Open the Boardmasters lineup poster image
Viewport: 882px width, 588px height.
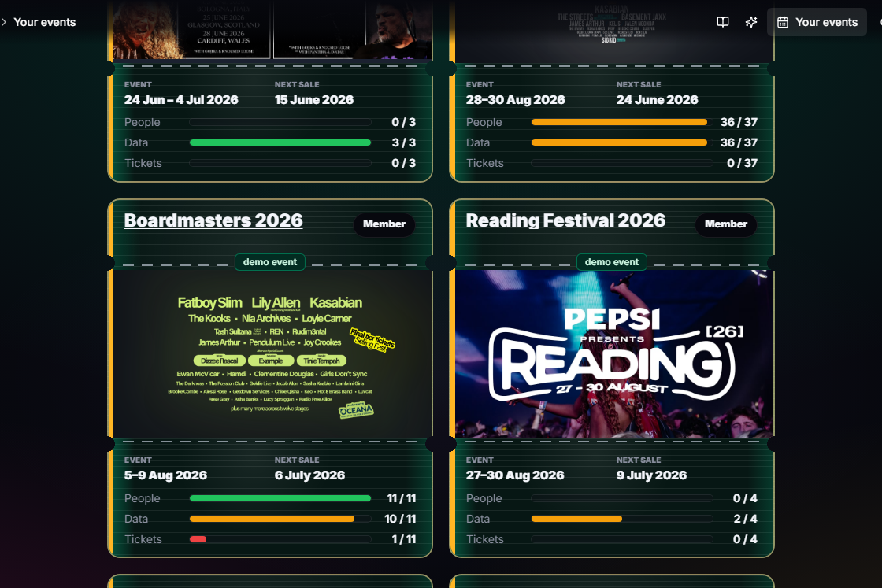272,354
